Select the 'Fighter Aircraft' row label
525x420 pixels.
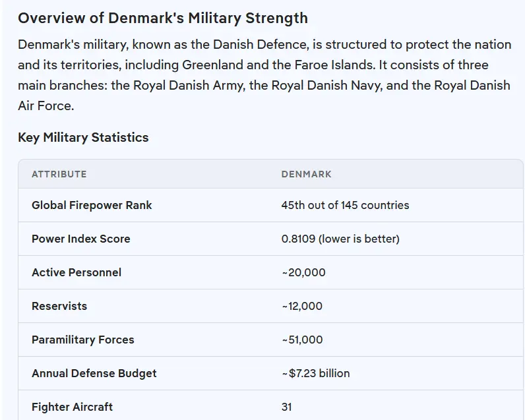(x=72, y=407)
